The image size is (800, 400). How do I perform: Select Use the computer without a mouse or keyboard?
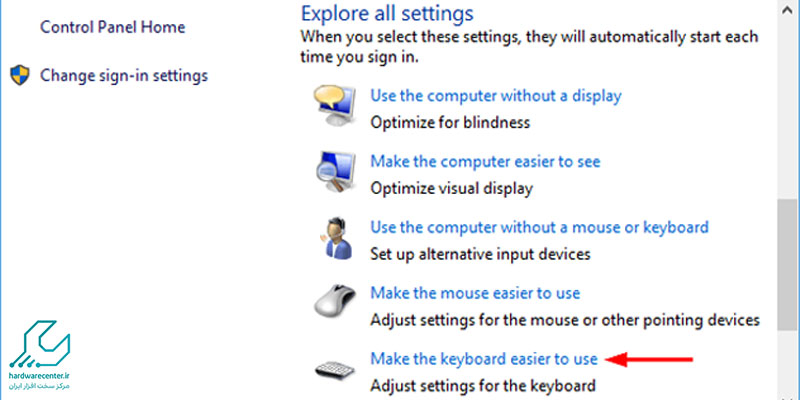click(x=539, y=227)
